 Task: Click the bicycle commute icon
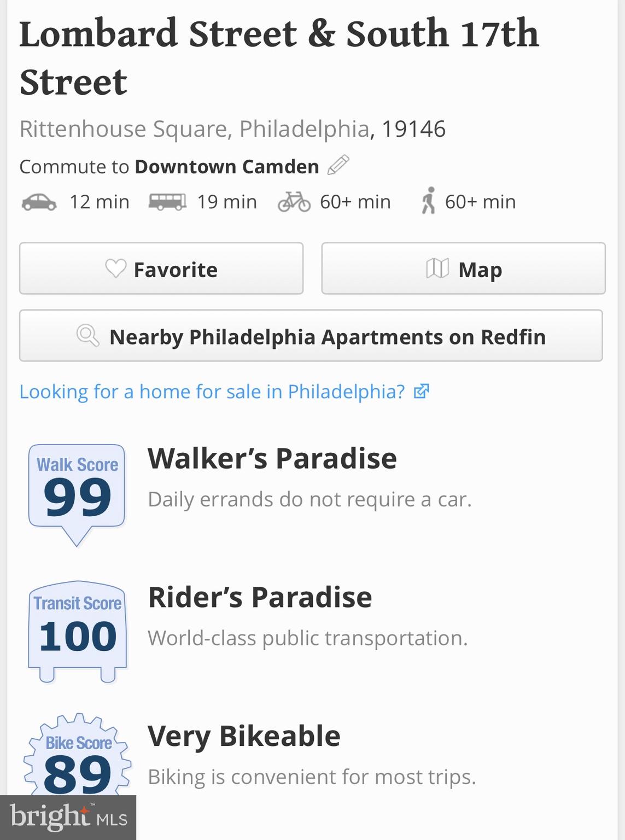coord(294,202)
